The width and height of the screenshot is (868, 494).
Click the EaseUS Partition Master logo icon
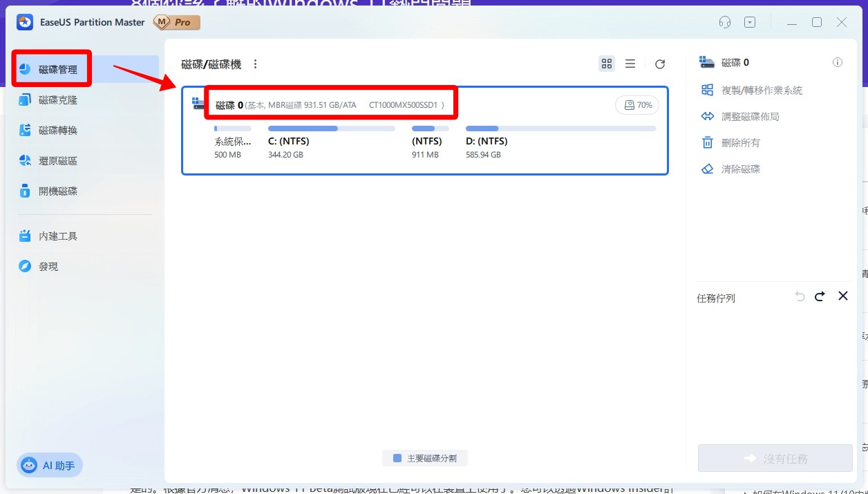click(25, 22)
